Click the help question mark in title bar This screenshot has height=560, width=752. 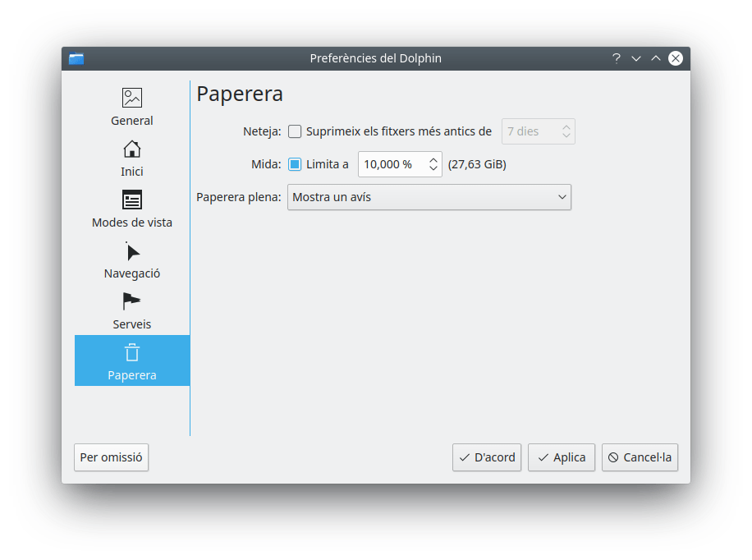617,58
